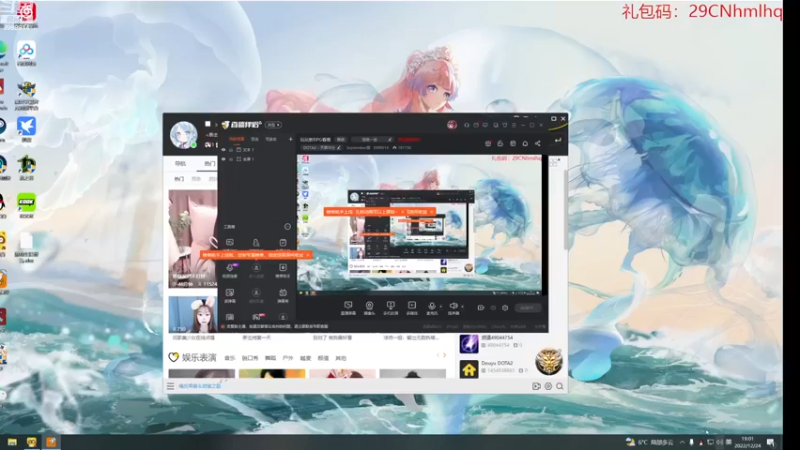Select the third tab in sources panel
This screenshot has height=450, width=800.
pos(271,139)
